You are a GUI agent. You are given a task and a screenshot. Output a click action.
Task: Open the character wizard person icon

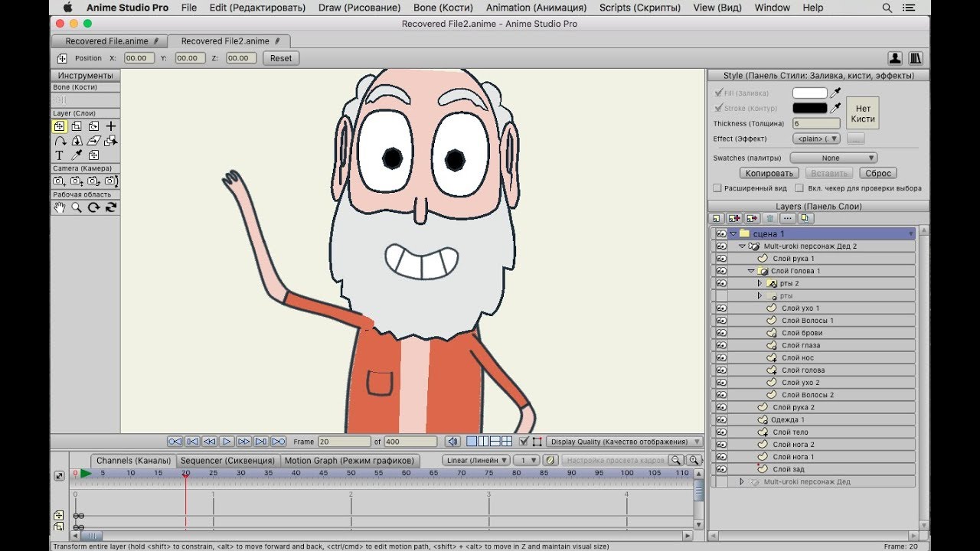point(894,58)
